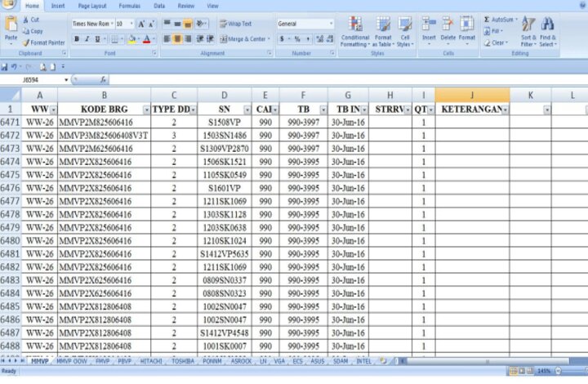This screenshot has height=384, width=588.
Task: Click the Merge & Center button
Action: click(243, 38)
